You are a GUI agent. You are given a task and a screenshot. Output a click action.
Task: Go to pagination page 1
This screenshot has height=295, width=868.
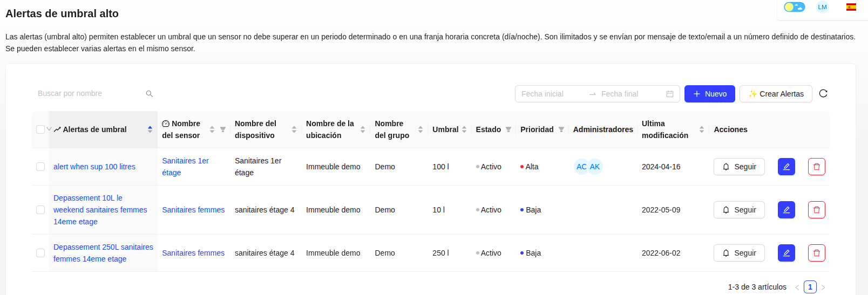[810, 287]
